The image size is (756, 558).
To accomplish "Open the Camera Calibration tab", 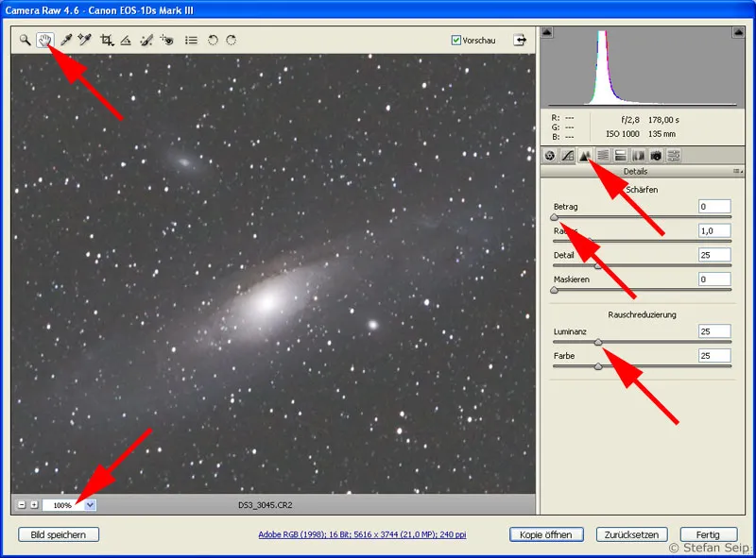I will click(x=656, y=156).
